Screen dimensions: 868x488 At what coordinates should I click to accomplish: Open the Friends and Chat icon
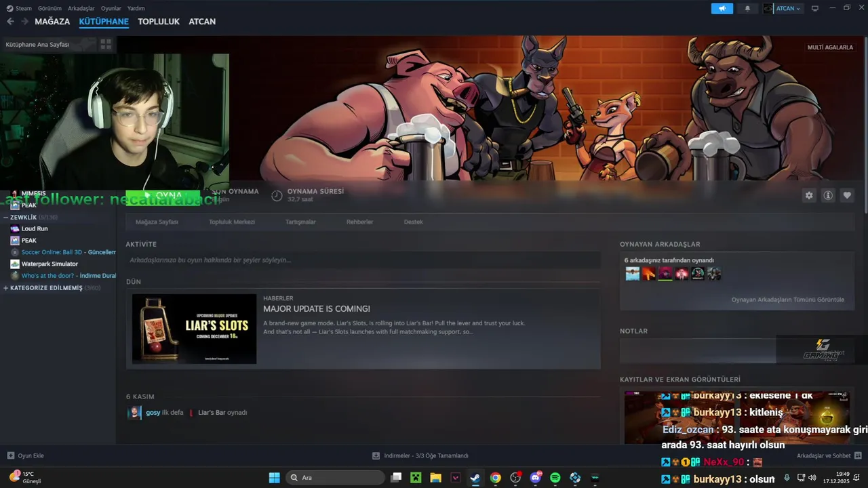tap(858, 455)
